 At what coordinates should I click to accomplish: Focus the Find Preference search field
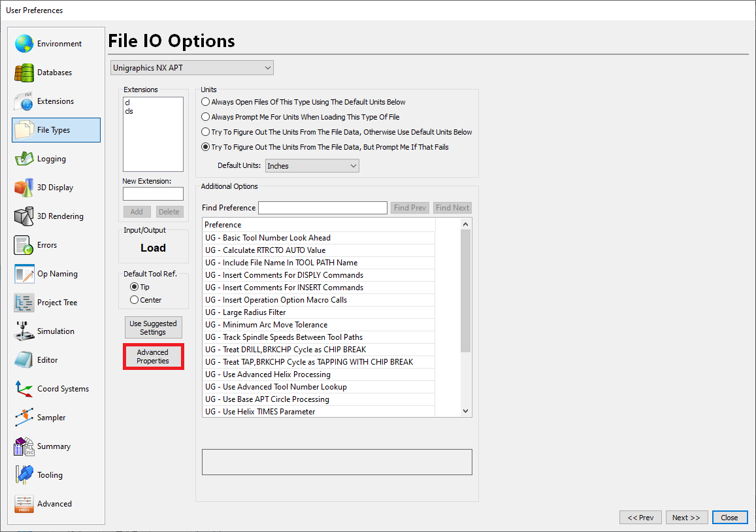coord(323,207)
